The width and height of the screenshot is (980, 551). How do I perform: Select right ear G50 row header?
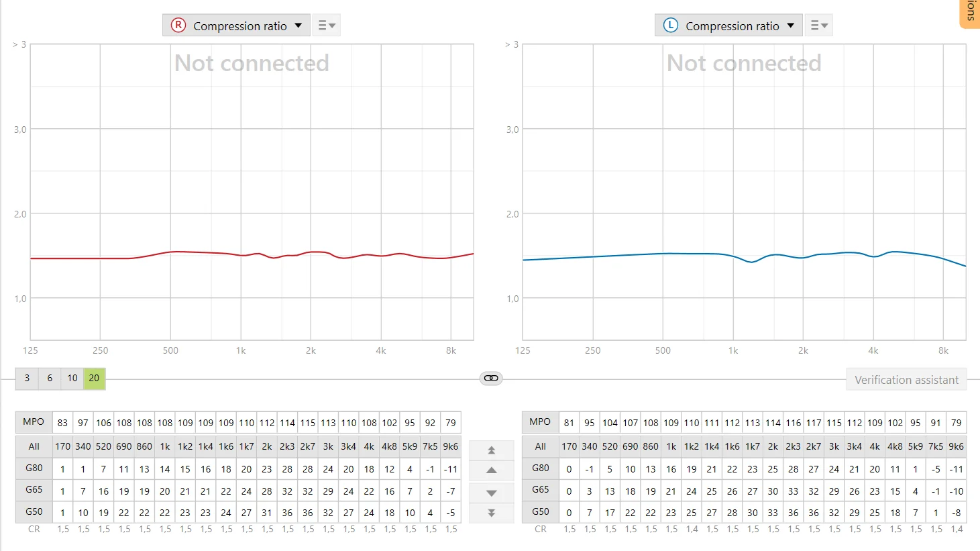click(34, 511)
